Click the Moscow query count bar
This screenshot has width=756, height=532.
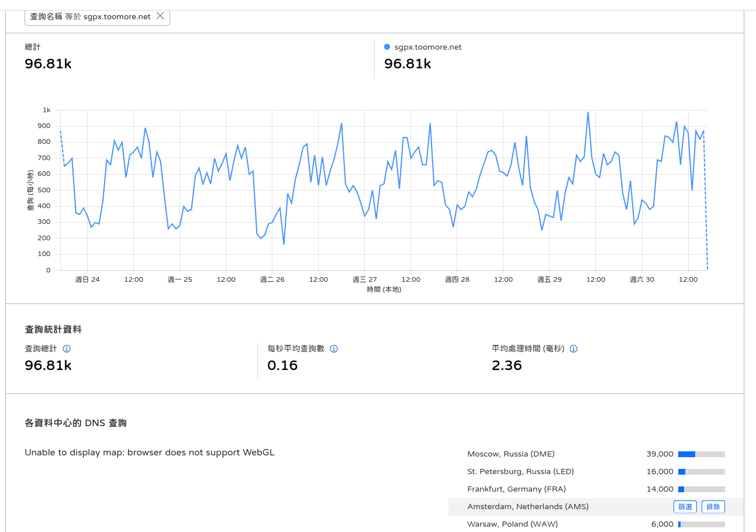click(x=702, y=454)
